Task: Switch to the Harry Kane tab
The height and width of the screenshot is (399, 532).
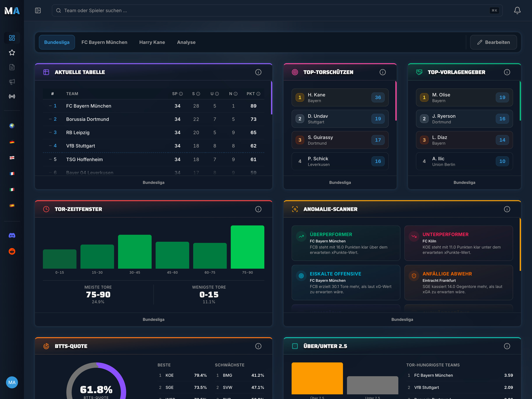Action: tap(152, 42)
